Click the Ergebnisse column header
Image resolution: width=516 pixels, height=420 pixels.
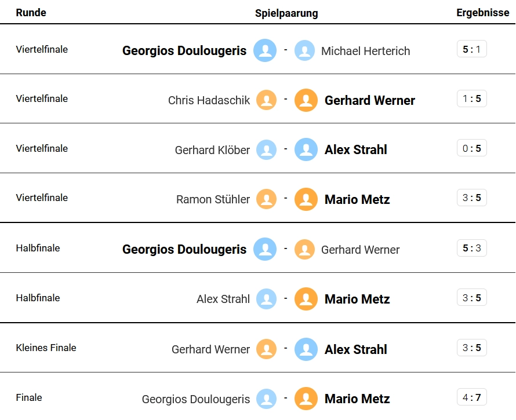pos(482,13)
